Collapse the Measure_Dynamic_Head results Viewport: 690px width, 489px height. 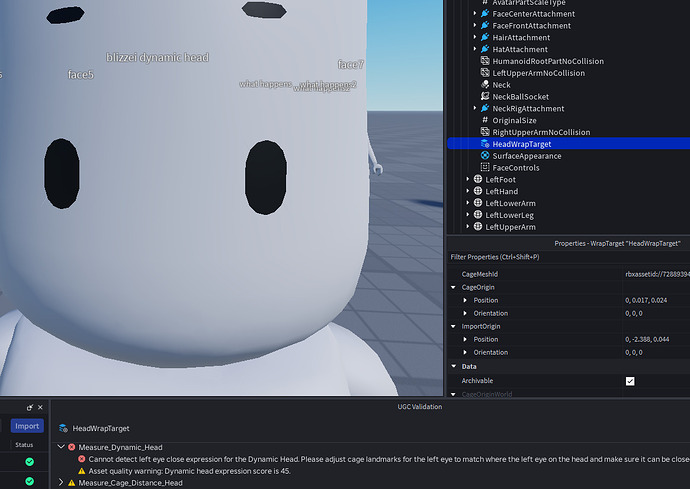[x=61, y=447]
